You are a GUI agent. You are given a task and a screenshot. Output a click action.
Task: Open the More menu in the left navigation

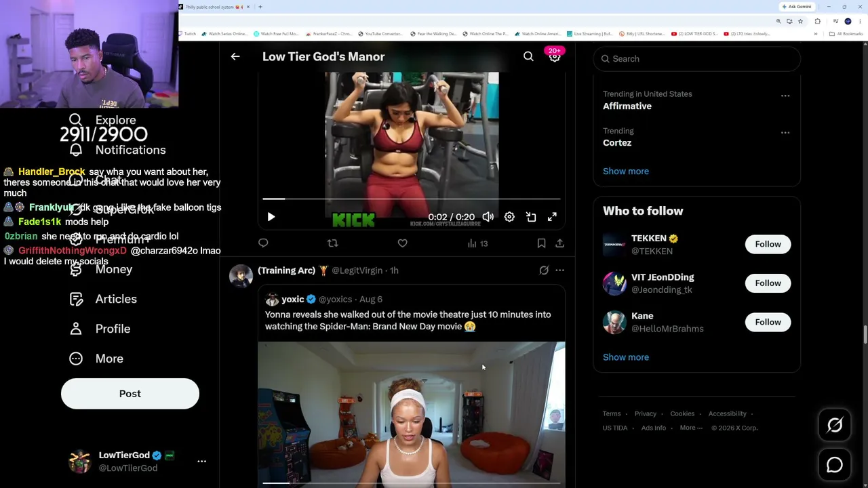(x=96, y=359)
